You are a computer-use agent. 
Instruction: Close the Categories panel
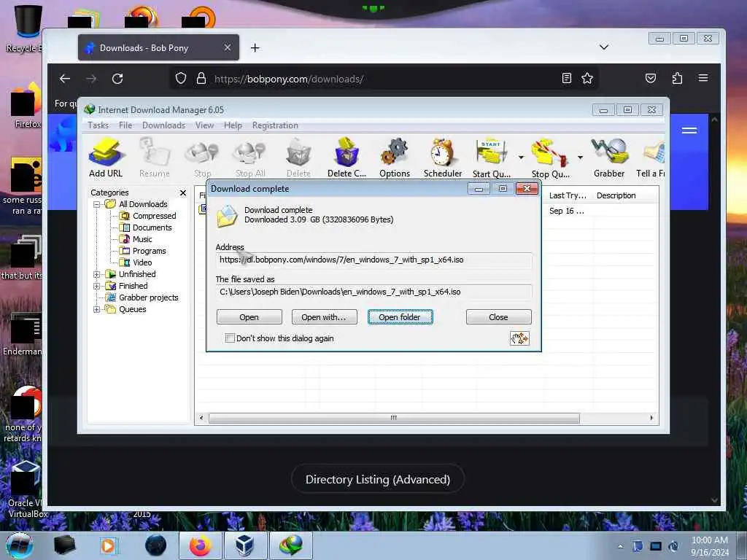tap(183, 192)
